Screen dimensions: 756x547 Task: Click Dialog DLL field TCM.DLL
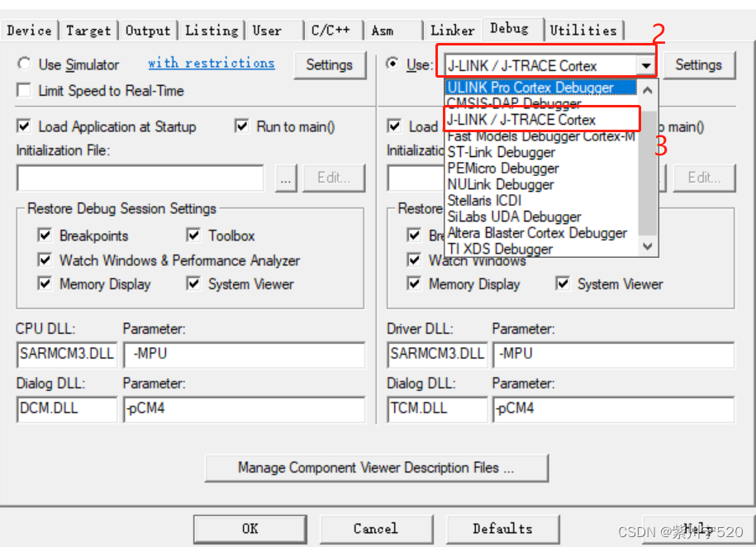click(x=437, y=409)
